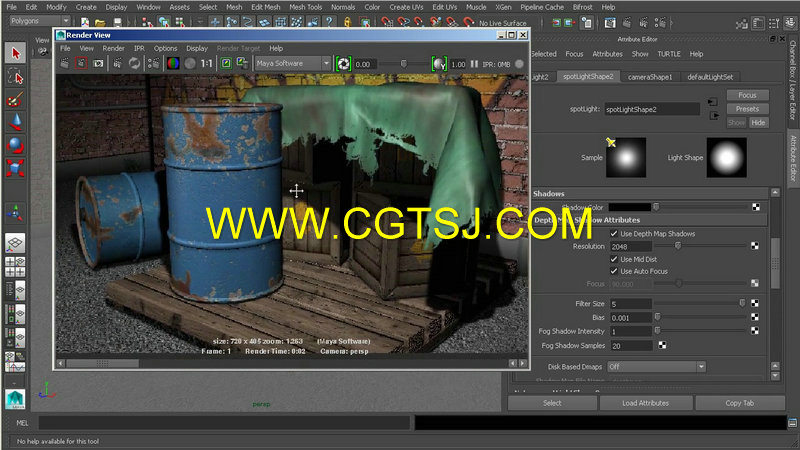The image size is (800, 450).
Task: Click the lock selection padlock icon
Action: click(347, 22)
